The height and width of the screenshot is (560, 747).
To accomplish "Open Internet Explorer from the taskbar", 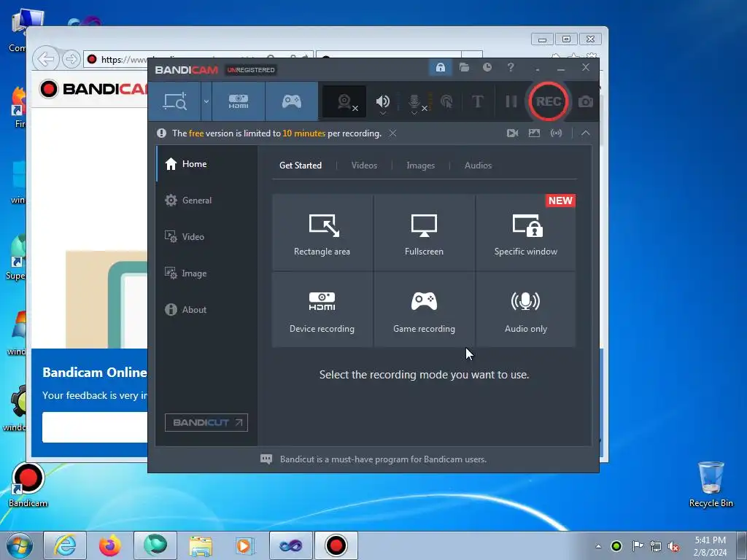I will pyautogui.click(x=65, y=545).
